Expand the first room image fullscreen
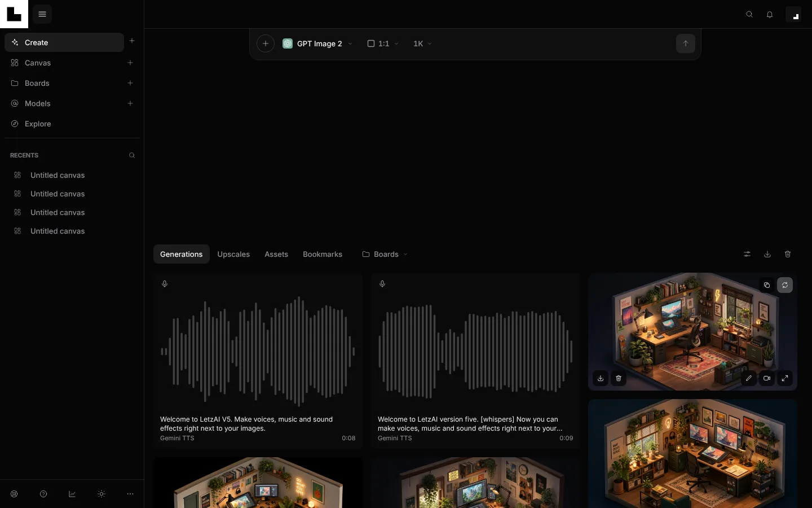The height and width of the screenshot is (508, 812). click(x=785, y=378)
